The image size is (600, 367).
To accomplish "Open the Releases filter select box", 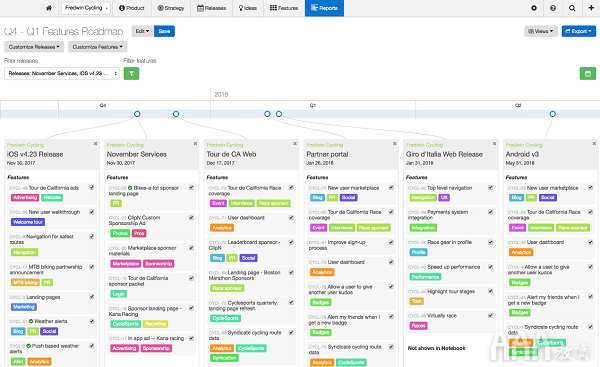I will tap(62, 73).
